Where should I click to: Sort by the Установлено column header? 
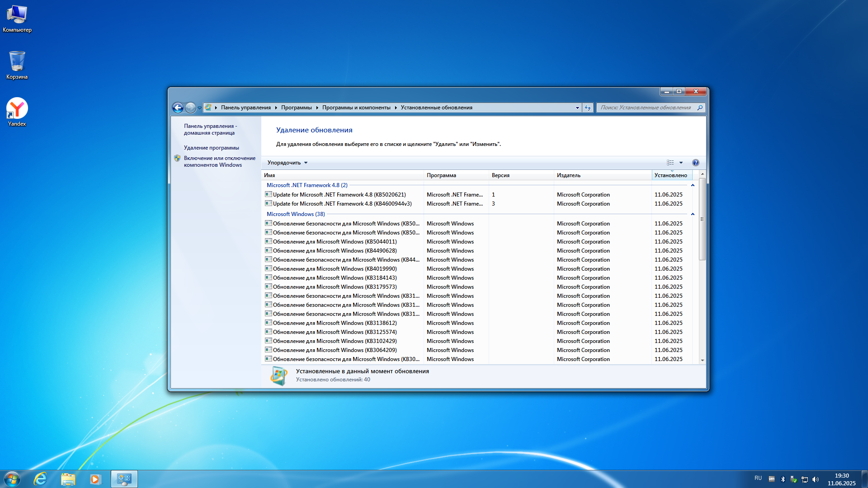point(672,175)
